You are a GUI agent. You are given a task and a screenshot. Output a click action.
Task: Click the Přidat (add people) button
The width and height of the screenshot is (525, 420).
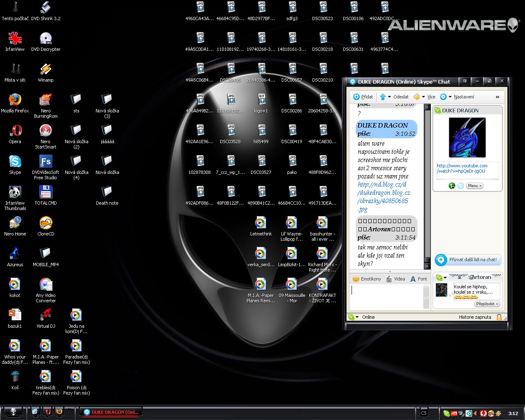point(363,97)
